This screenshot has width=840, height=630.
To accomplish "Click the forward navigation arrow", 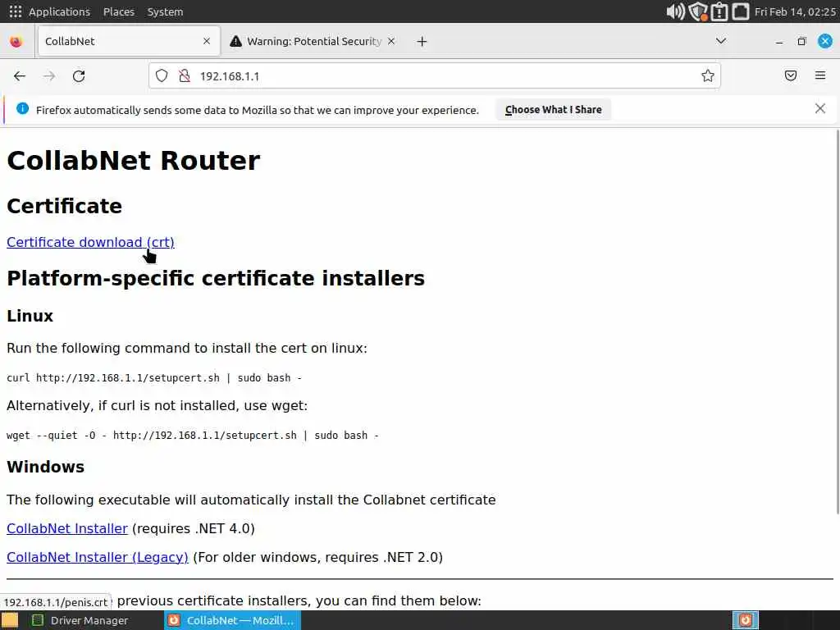I will click(x=49, y=76).
